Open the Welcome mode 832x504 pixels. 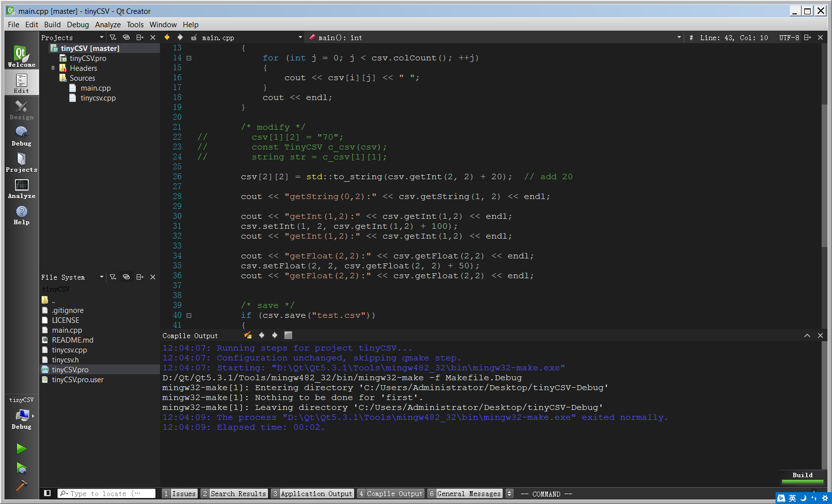(x=21, y=56)
